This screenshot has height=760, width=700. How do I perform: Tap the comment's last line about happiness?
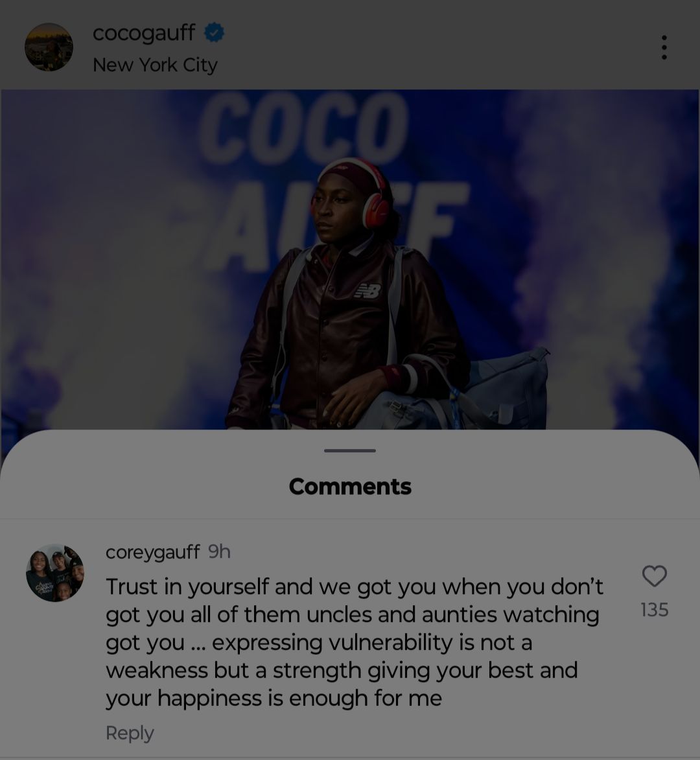pos(274,698)
